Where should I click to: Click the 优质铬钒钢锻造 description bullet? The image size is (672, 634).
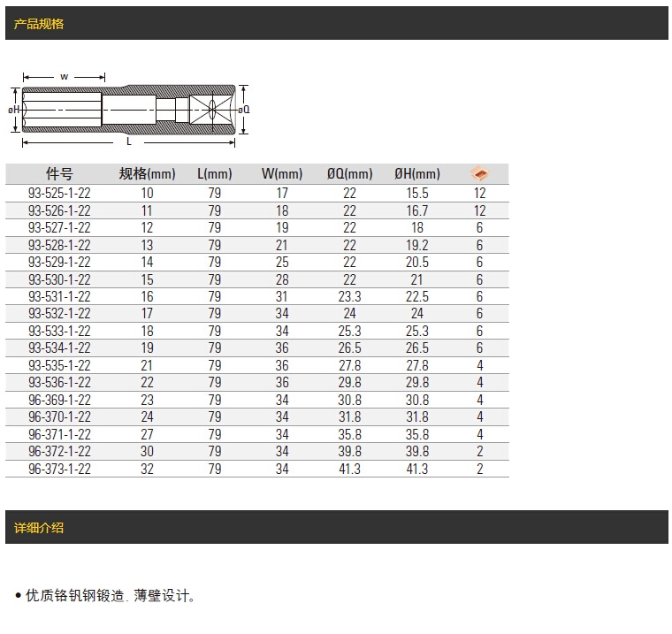click(105, 595)
